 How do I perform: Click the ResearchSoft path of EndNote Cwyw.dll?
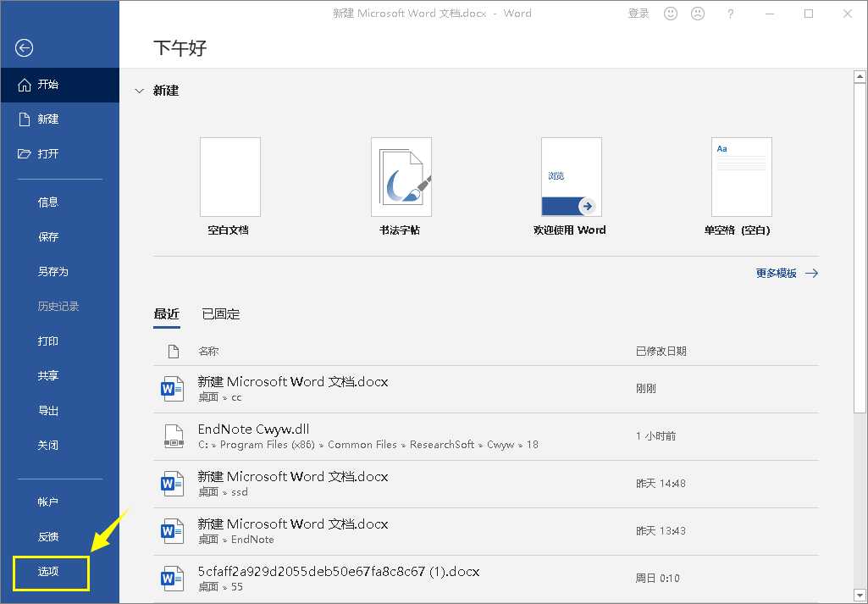coord(442,445)
